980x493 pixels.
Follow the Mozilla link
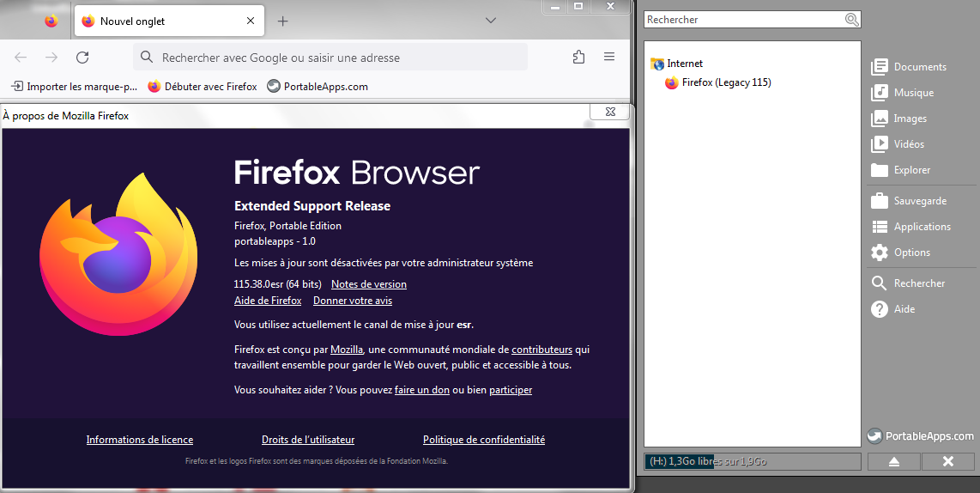pyautogui.click(x=347, y=349)
